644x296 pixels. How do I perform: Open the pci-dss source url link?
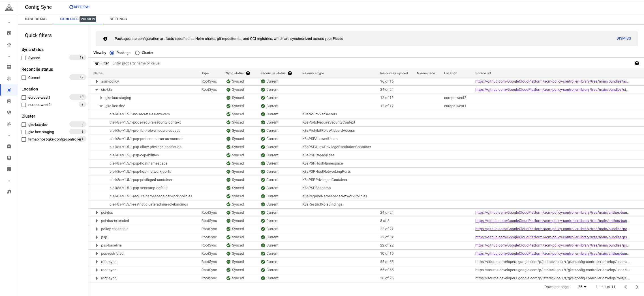pos(552,212)
